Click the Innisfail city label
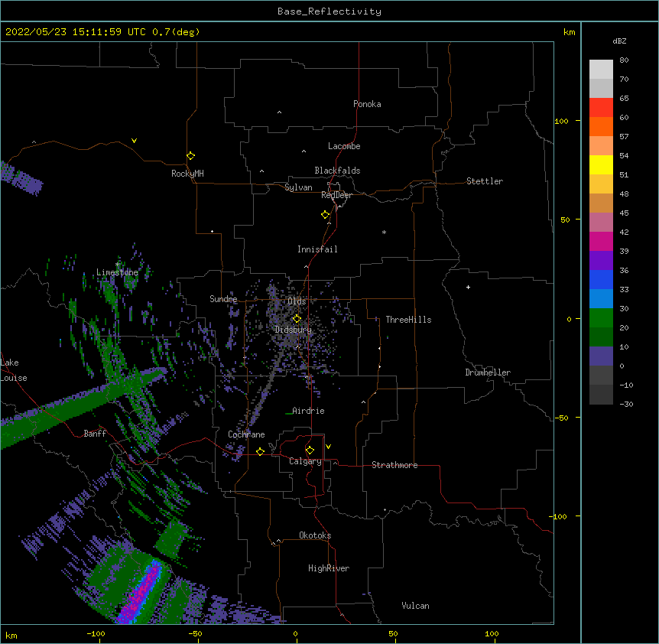659x644 pixels. [317, 249]
